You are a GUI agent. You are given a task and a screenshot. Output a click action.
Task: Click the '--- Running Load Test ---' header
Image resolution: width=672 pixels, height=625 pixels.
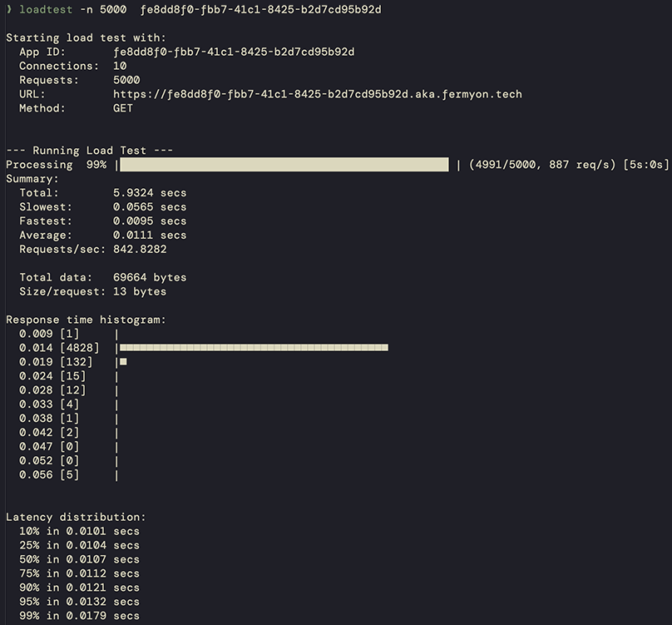[x=90, y=151]
